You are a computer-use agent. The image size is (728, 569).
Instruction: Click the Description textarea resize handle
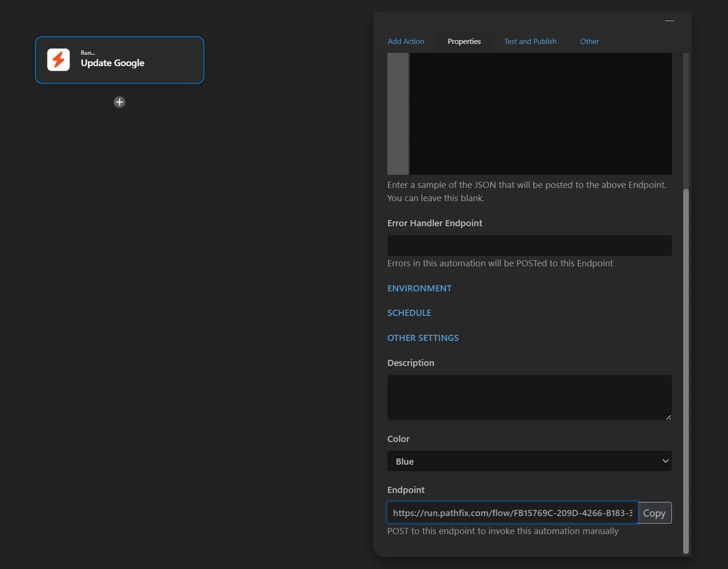tap(669, 417)
